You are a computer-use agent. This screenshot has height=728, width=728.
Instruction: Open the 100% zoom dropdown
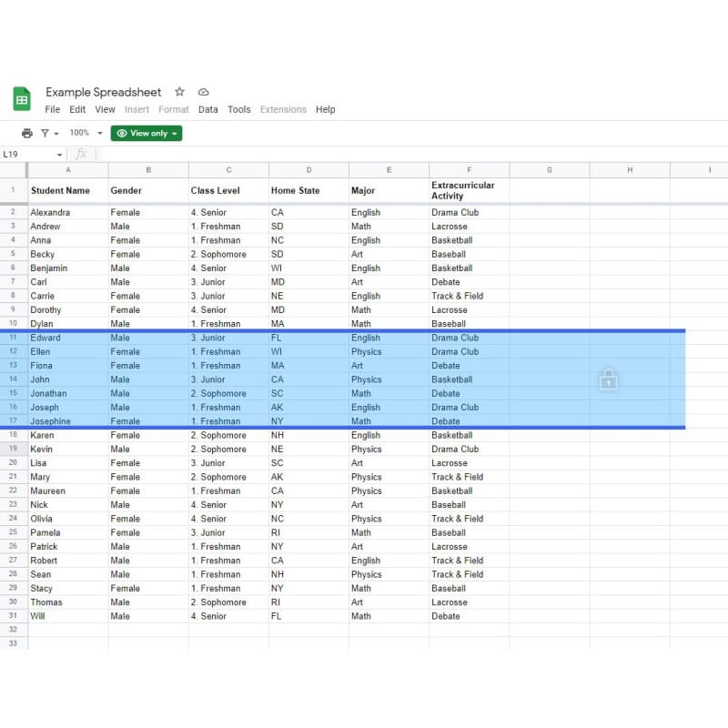pyautogui.click(x=86, y=133)
